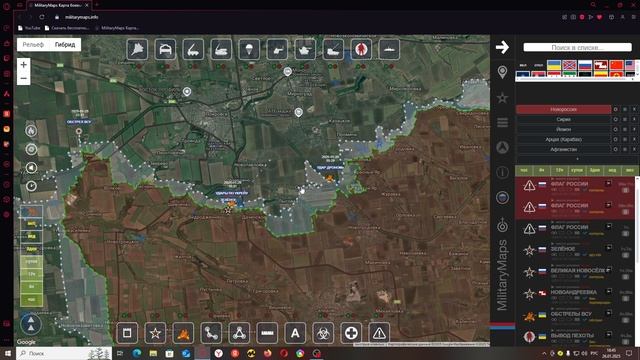Filter by Novorossiya flag

tap(569, 65)
